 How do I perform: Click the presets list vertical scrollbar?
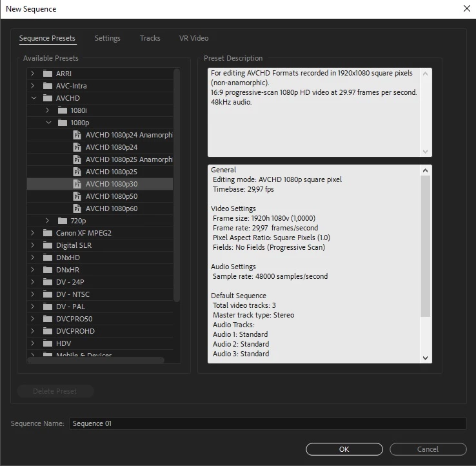177,185
